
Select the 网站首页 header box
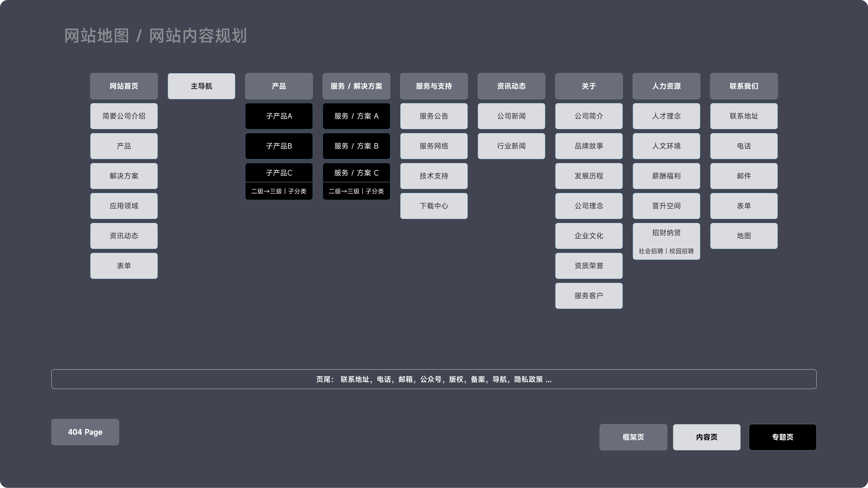click(124, 86)
